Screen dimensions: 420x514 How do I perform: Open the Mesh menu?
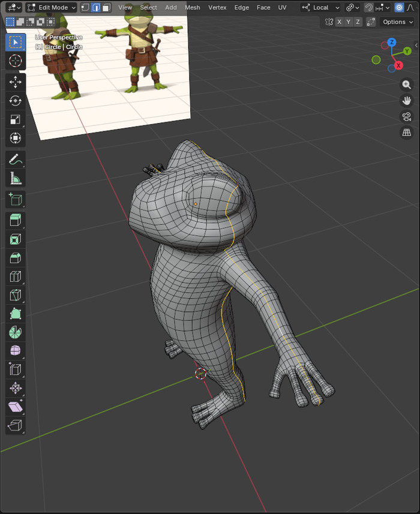[193, 8]
